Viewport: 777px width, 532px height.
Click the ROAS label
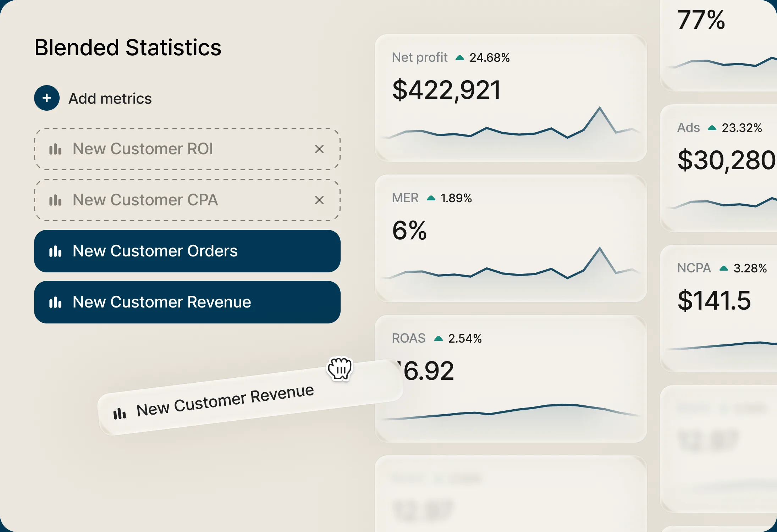(409, 338)
